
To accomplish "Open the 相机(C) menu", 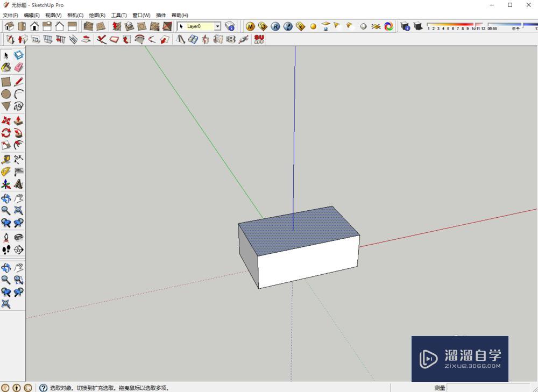I will [75, 15].
